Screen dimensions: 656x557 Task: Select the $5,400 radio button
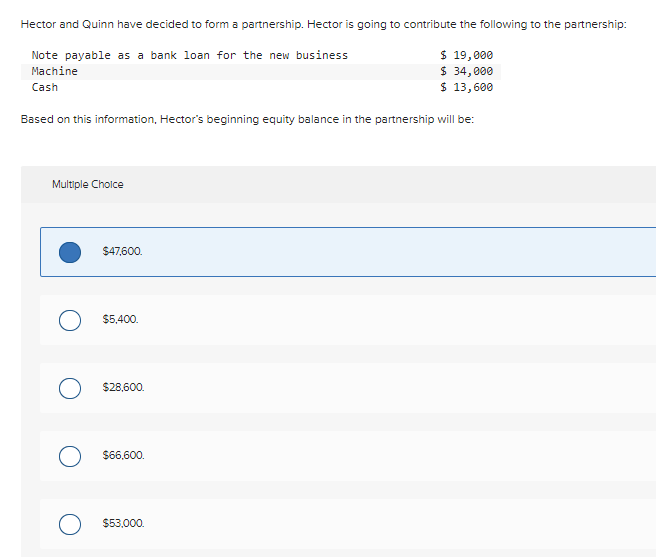coord(70,321)
